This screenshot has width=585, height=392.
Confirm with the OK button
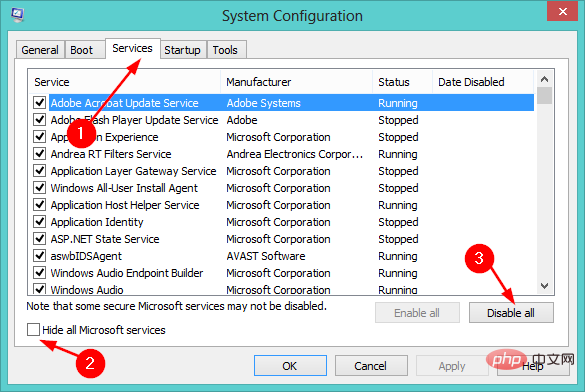(x=290, y=366)
